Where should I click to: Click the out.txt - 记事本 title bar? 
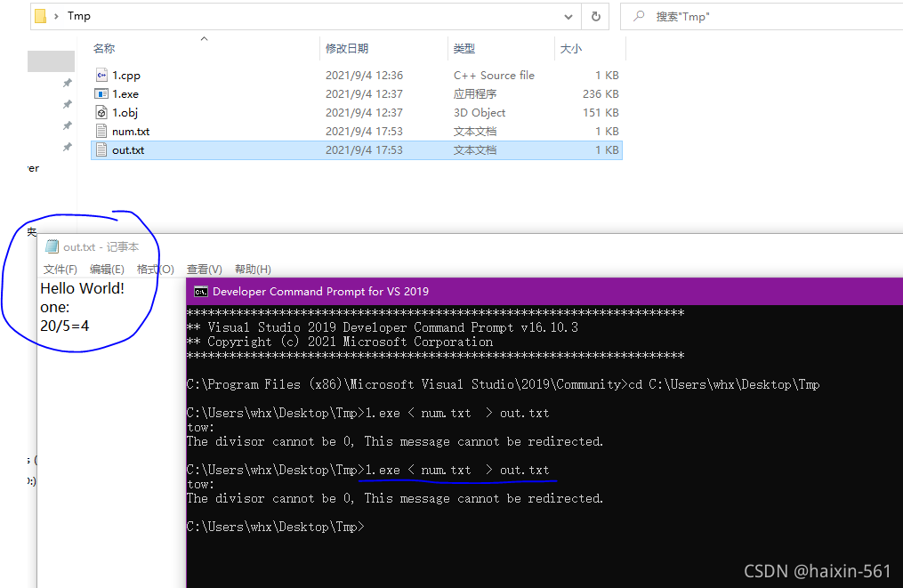coord(472,246)
